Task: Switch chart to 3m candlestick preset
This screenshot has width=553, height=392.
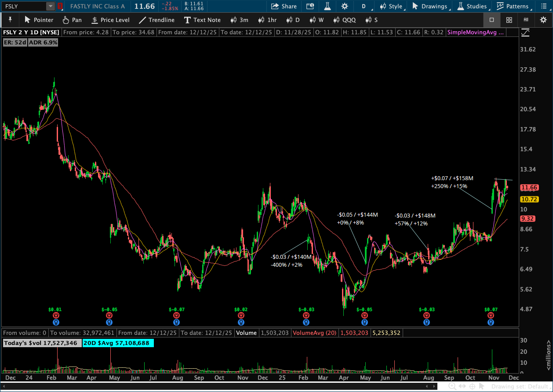Action: pyautogui.click(x=239, y=20)
